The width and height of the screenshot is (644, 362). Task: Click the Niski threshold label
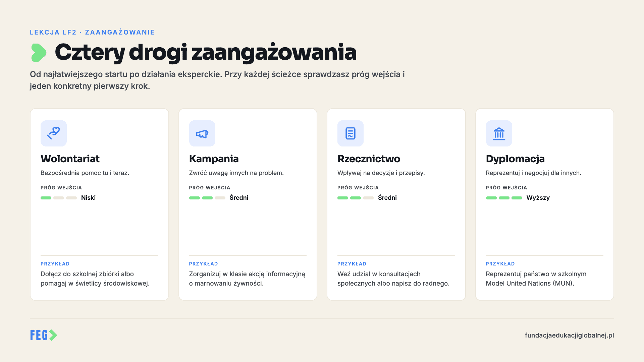pos(88,198)
